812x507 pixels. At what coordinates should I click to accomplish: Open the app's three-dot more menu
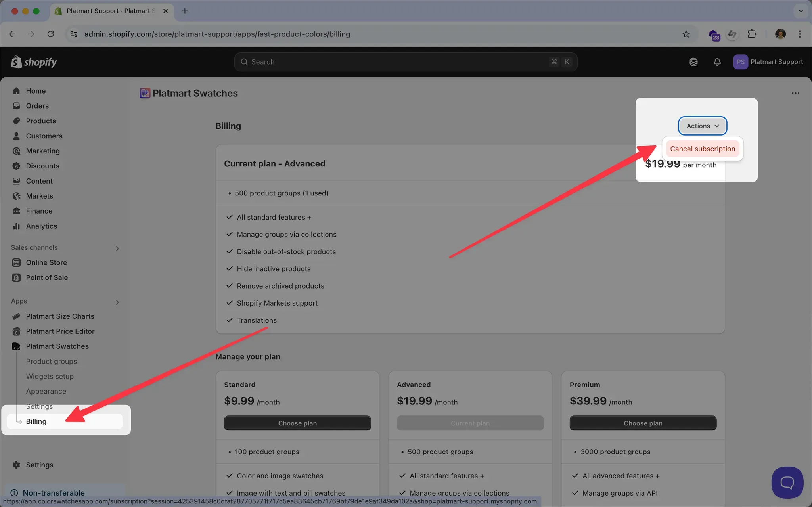[795, 93]
